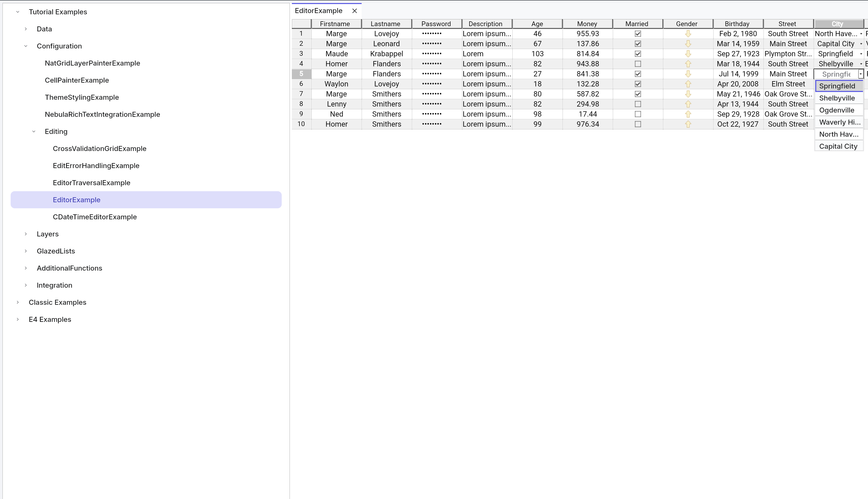Screen dimensions: 868x499
Task: Open EditErrorHandlingExample
Action: 96,166
